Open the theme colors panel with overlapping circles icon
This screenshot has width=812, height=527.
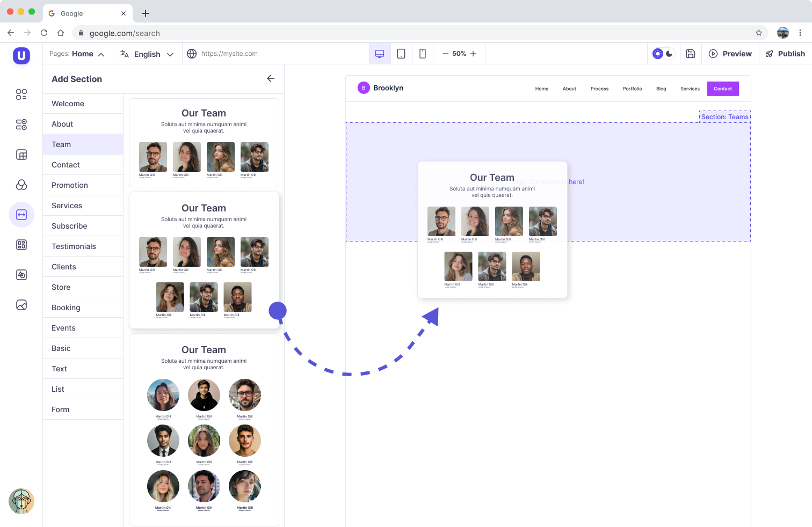(x=21, y=184)
